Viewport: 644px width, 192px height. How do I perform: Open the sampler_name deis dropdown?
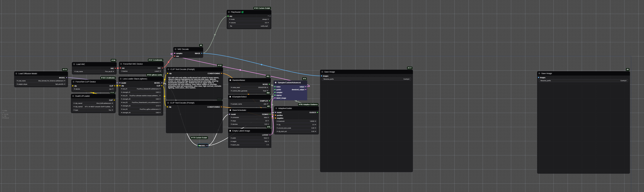tap(249, 104)
